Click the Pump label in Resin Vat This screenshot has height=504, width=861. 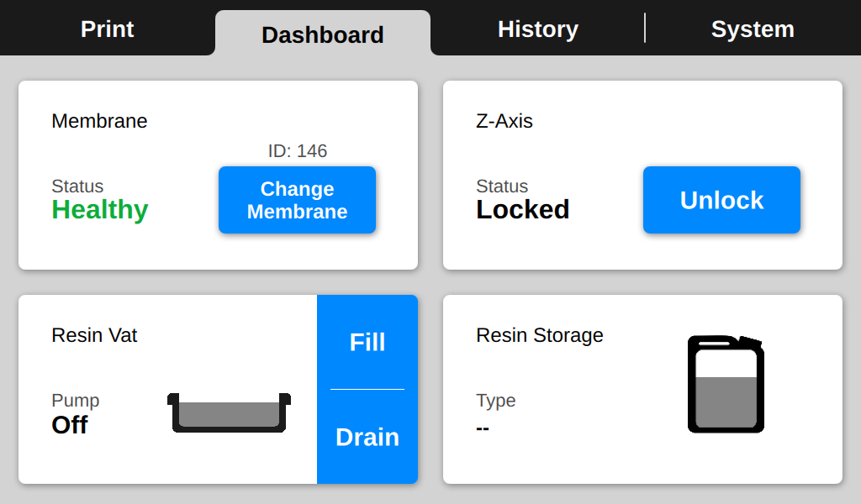coord(75,401)
